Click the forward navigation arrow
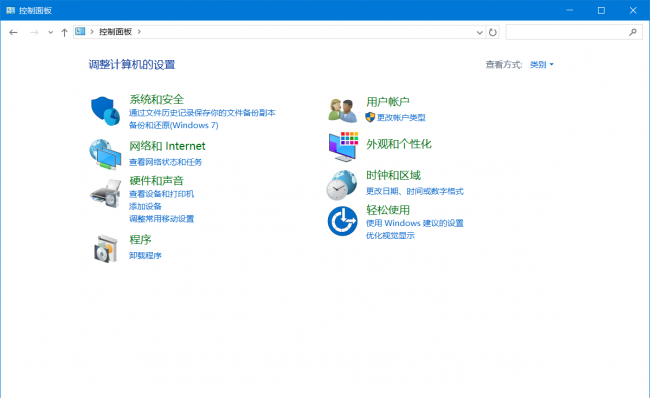This screenshot has width=650, height=398. 34,32
